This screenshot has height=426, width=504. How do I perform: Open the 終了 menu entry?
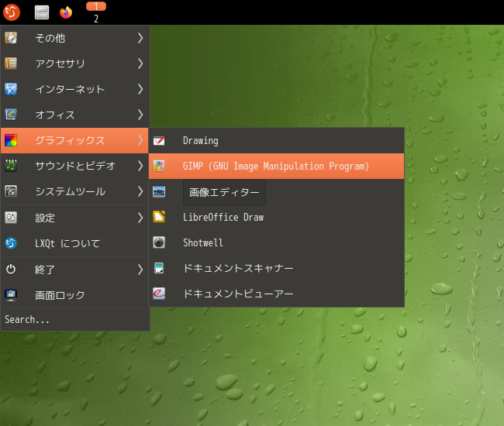[x=74, y=270]
